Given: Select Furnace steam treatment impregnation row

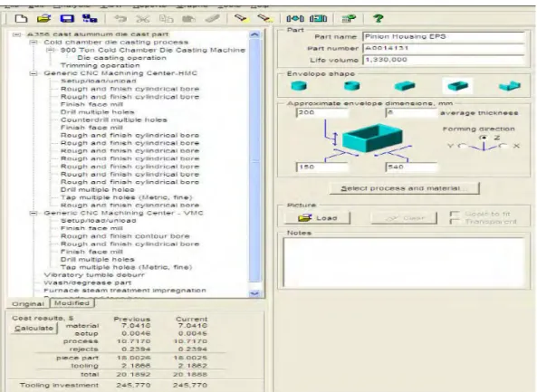Looking at the screenshot, I should 125,291.
